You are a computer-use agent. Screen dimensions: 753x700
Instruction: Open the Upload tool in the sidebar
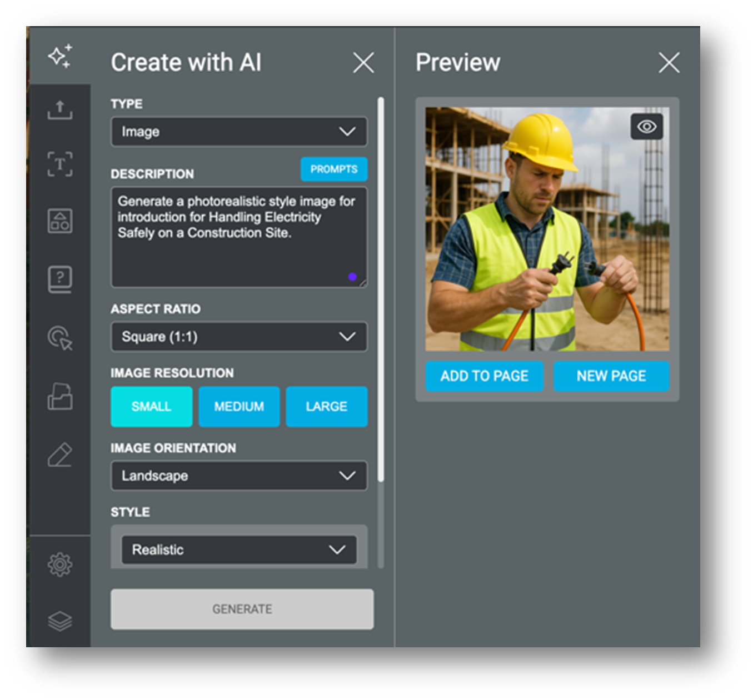[x=61, y=111]
